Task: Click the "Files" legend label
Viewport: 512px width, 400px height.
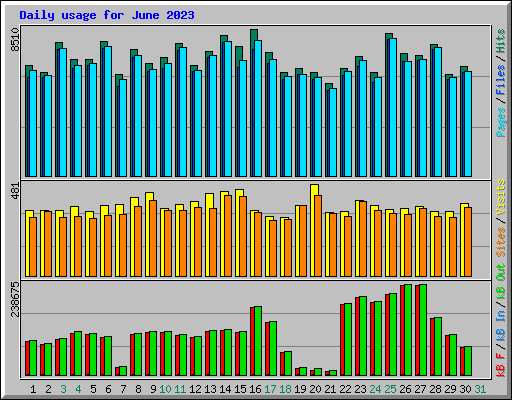Action: click(501, 80)
